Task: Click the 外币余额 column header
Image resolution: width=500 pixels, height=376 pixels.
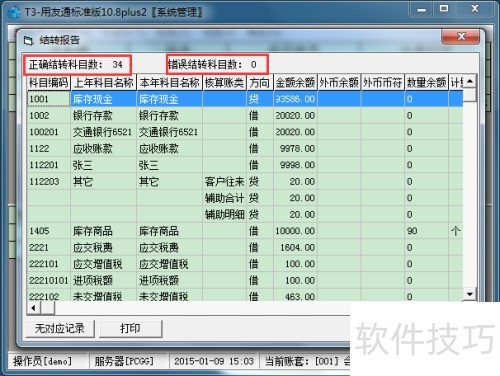Action: [x=339, y=83]
